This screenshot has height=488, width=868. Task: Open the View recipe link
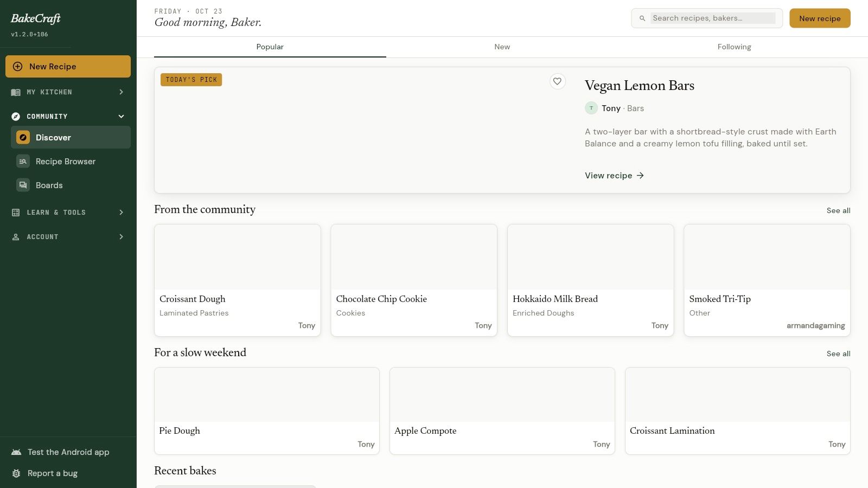coord(615,176)
